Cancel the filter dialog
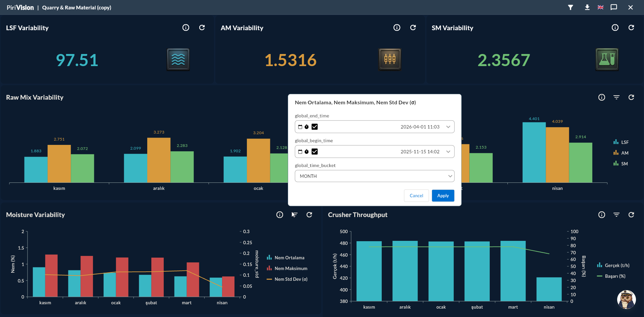The width and height of the screenshot is (644, 317). point(417,196)
